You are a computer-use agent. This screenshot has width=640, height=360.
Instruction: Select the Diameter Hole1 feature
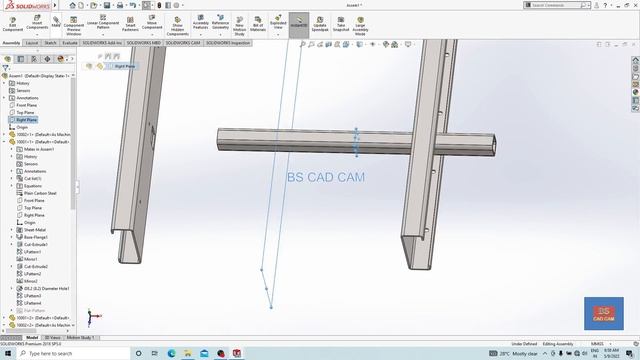43,289
